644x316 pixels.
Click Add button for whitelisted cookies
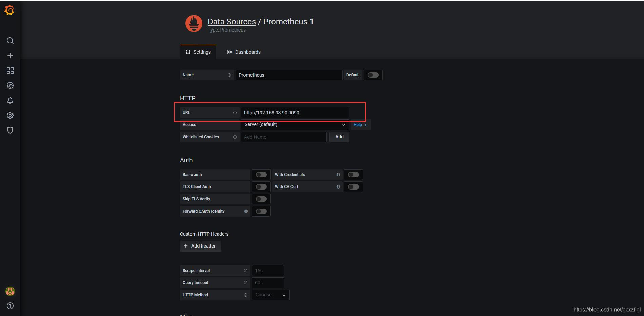339,137
